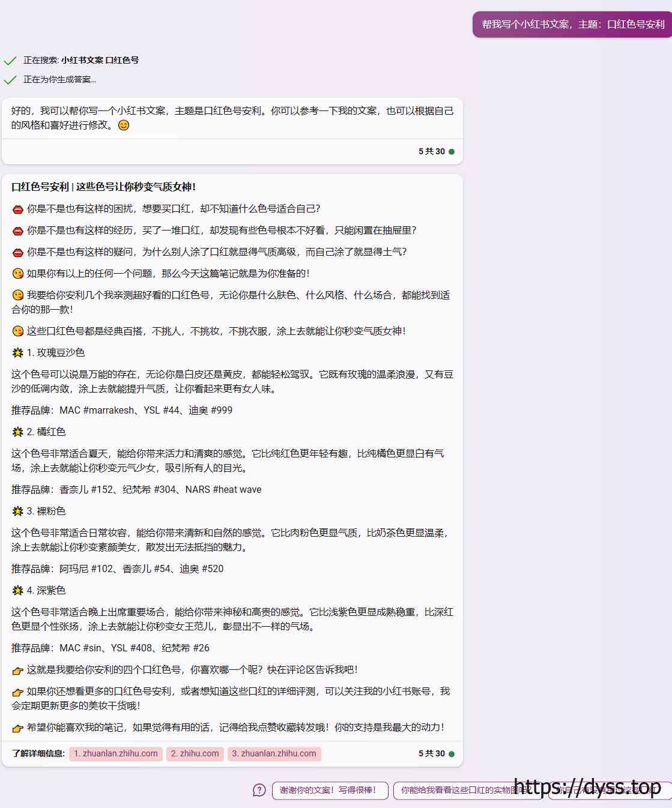This screenshot has height=808, width=672.
Task: Click sparkle icon beside '4. 深紫色'
Action: (18, 591)
